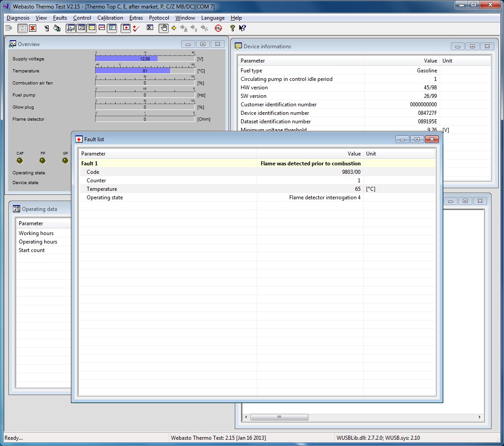Viewport: 504px width, 446px height.
Task: Open the Language menu
Action: click(x=213, y=18)
